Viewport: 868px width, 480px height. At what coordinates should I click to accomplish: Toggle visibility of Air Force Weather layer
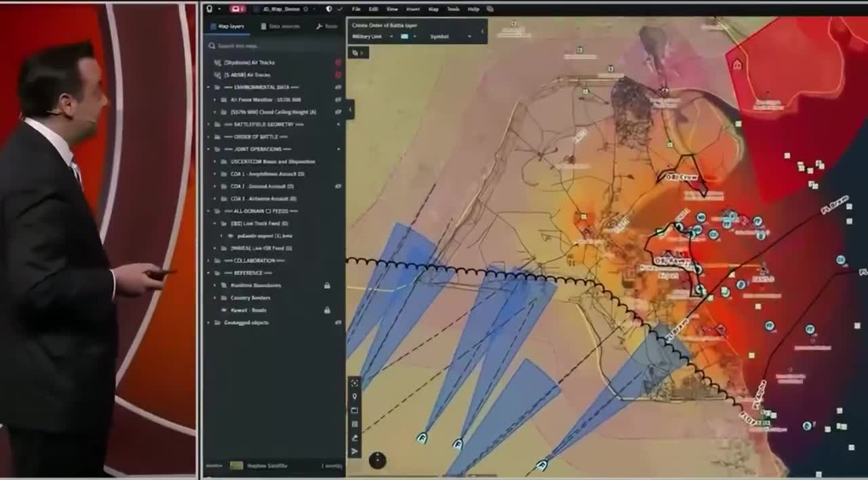pos(338,100)
